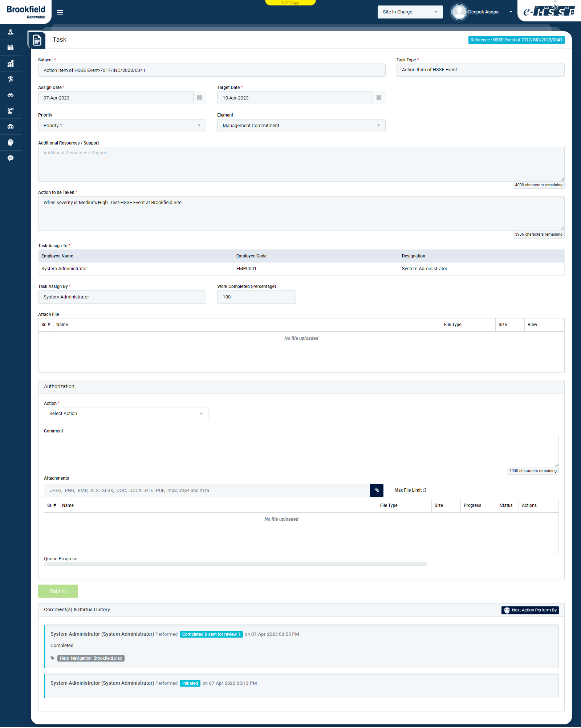
Task: Click the Assign Date field
Action: click(115, 98)
